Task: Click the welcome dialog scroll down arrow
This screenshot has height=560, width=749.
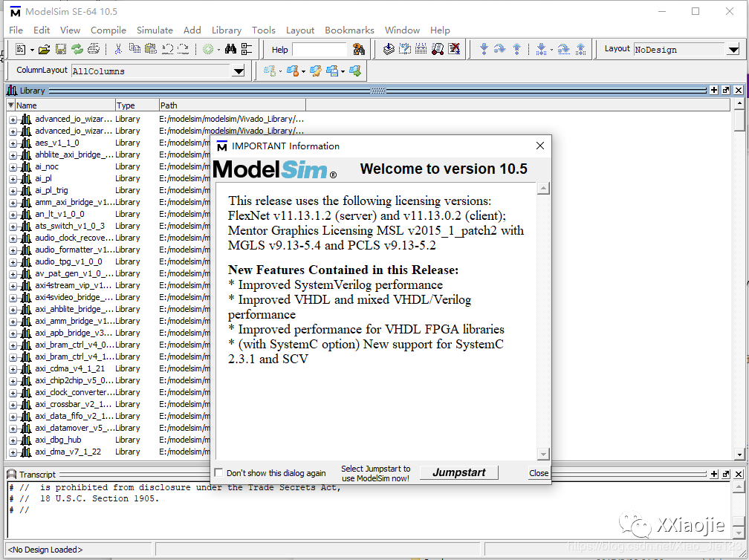Action: point(543,454)
